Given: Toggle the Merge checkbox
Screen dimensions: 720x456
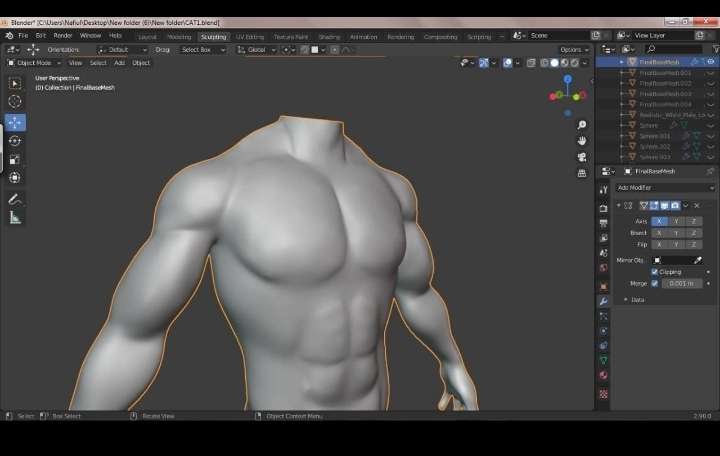Looking at the screenshot, I should click(x=655, y=284).
